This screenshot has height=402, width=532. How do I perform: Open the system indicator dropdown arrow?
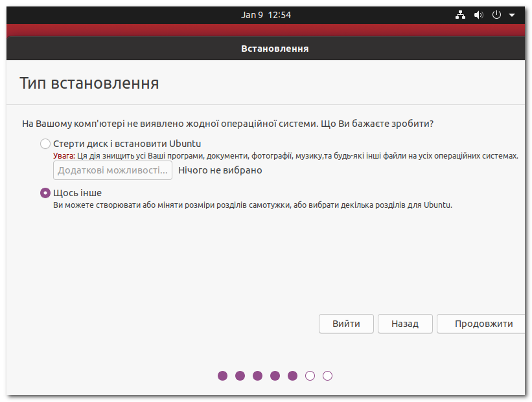512,14
